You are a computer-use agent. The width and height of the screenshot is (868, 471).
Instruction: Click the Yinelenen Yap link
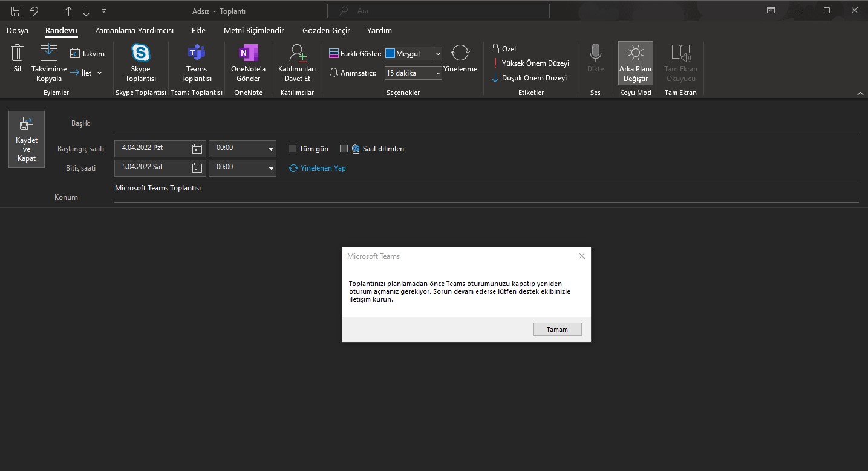(x=318, y=168)
